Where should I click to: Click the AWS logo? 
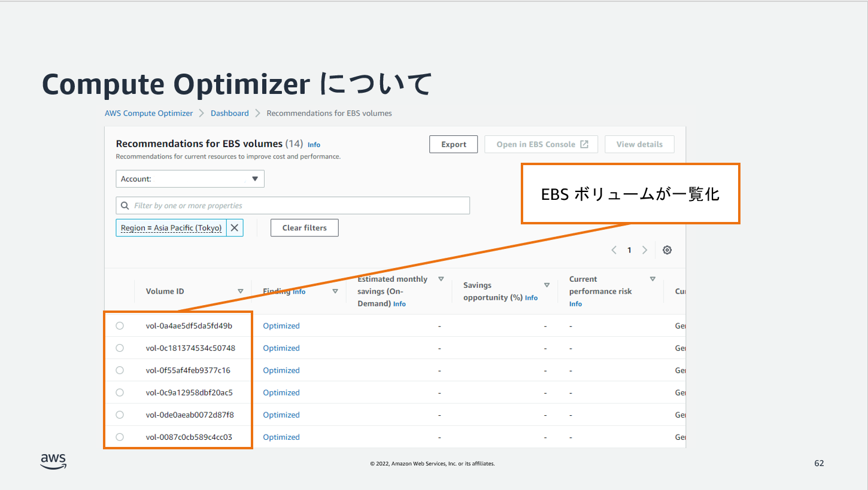pyautogui.click(x=53, y=461)
